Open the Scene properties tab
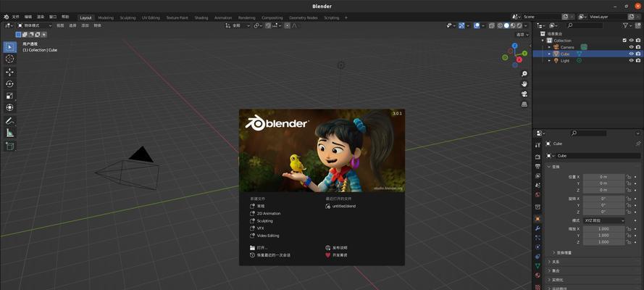 pyautogui.click(x=538, y=186)
